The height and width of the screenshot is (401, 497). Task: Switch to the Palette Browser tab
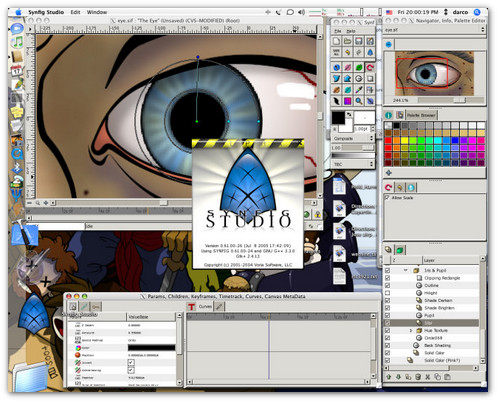[421, 115]
